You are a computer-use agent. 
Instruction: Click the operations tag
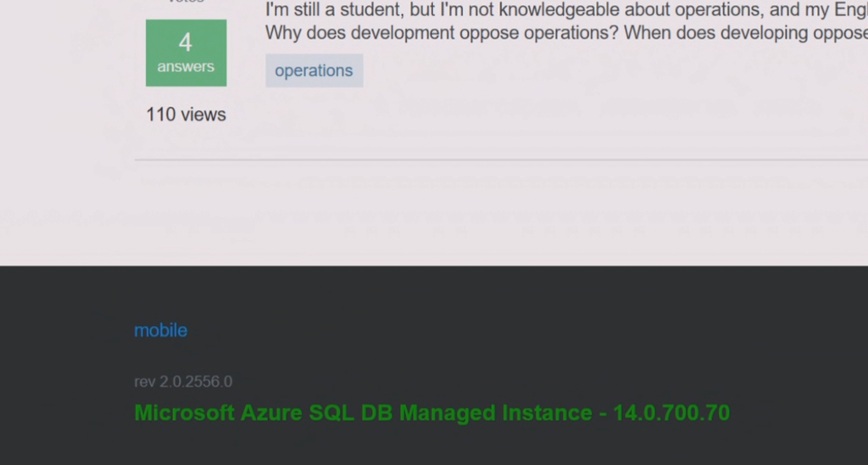[x=314, y=70]
